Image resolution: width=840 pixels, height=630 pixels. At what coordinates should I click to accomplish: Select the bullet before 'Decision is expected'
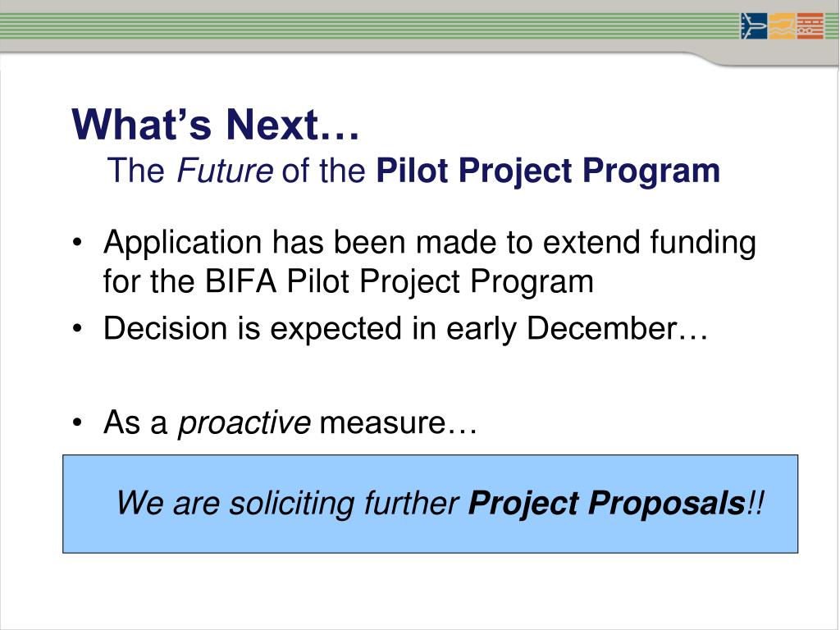[78, 328]
